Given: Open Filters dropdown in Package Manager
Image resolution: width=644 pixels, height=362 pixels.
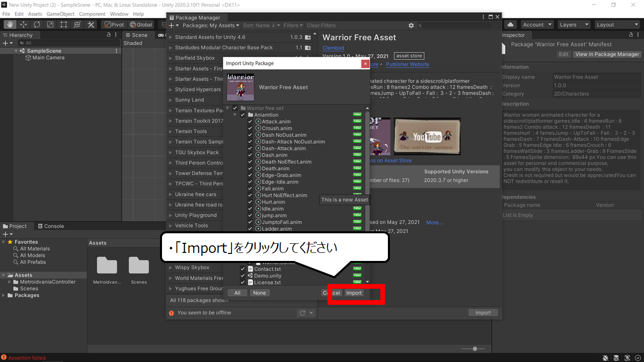Looking at the screenshot, I should [293, 26].
